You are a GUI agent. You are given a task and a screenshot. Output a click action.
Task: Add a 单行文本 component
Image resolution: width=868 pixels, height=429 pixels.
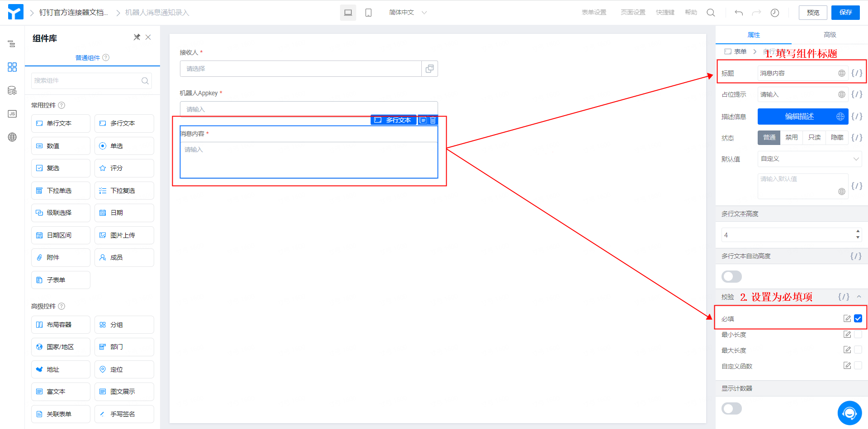(61, 123)
